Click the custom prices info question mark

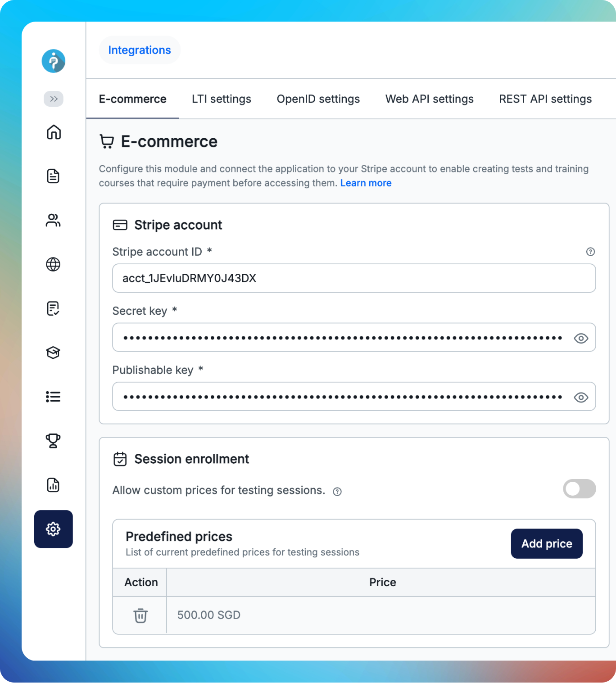tap(337, 491)
